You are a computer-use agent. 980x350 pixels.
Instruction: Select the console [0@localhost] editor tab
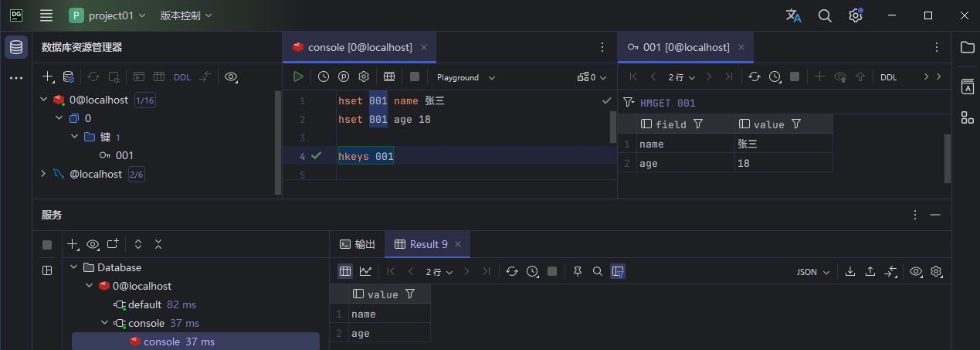point(359,47)
